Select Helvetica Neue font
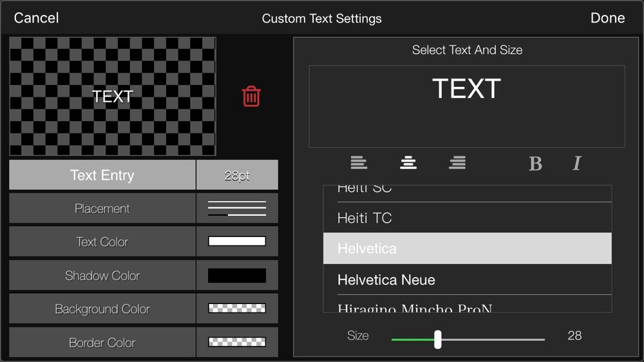The width and height of the screenshot is (644, 362). tap(467, 280)
